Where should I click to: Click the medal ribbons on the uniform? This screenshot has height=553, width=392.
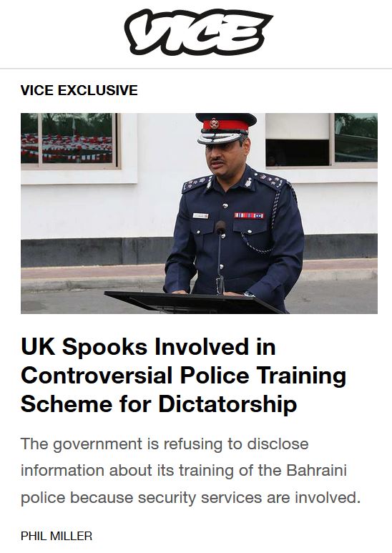249,215
